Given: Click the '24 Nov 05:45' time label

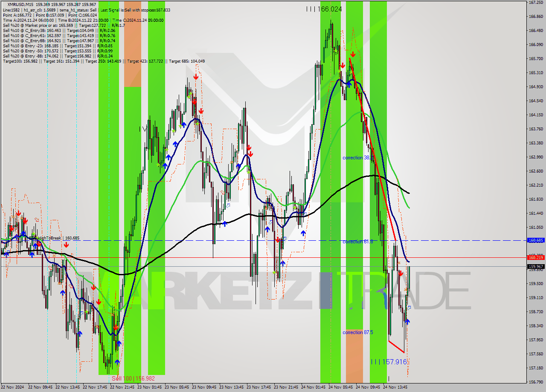Looking at the screenshot, I should coord(341,387).
